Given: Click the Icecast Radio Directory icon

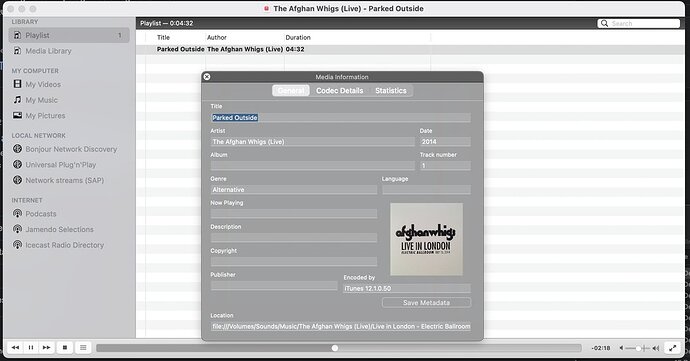Looking at the screenshot, I should pos(17,245).
